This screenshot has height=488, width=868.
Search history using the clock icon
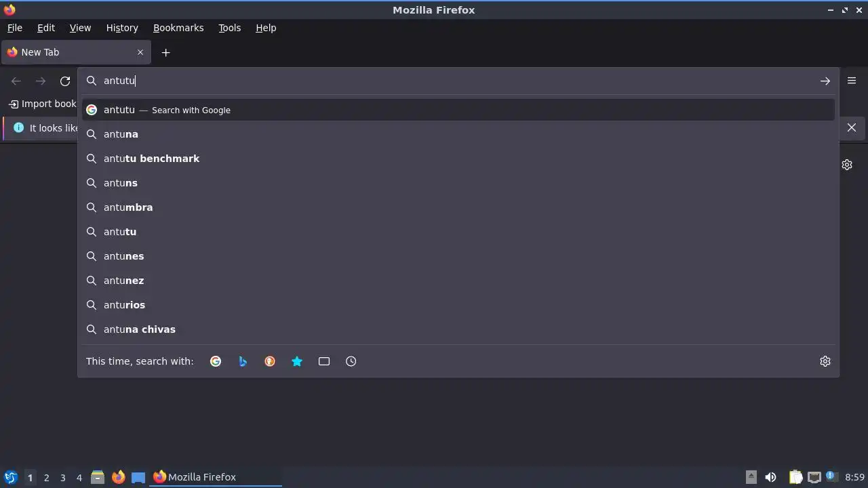pyautogui.click(x=351, y=361)
